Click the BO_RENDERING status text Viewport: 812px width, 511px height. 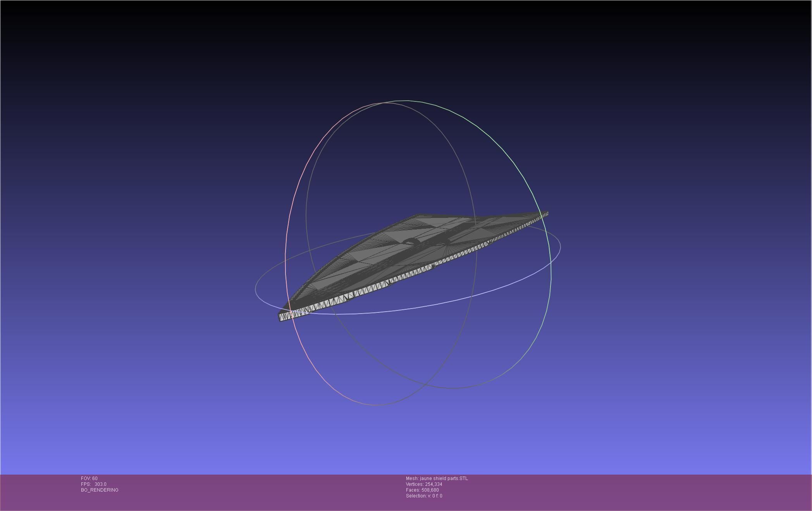100,490
